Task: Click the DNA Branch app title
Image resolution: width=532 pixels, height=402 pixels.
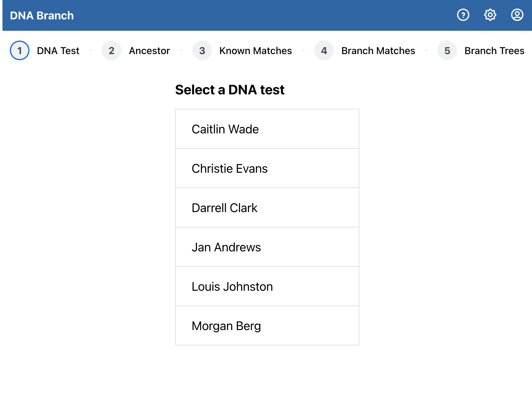Action: point(42,16)
